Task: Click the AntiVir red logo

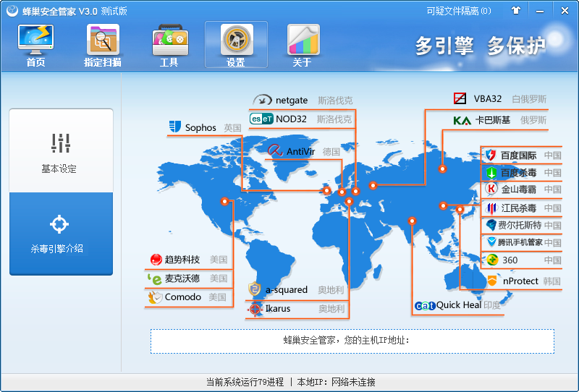Action: 275,150
